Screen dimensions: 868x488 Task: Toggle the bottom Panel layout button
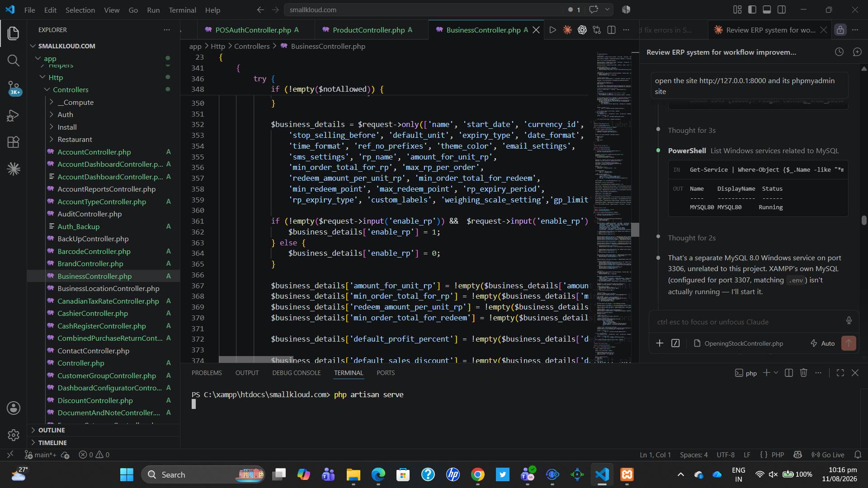(x=767, y=9)
